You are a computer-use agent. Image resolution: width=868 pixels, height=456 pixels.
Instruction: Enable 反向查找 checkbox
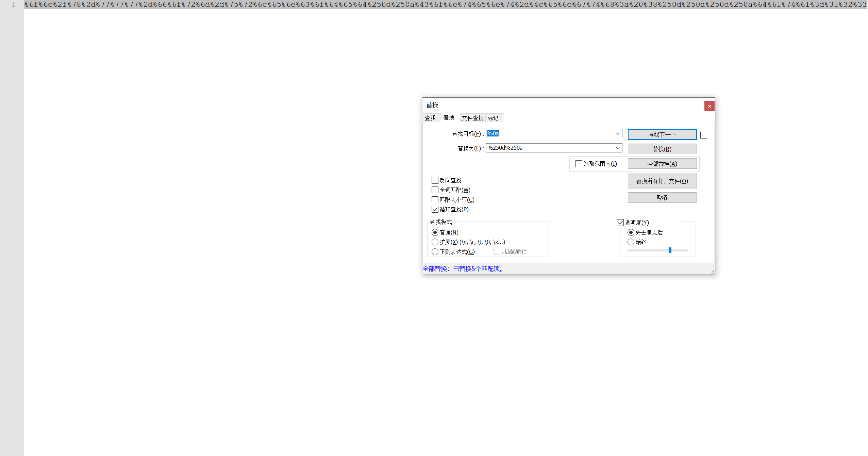[x=435, y=180]
